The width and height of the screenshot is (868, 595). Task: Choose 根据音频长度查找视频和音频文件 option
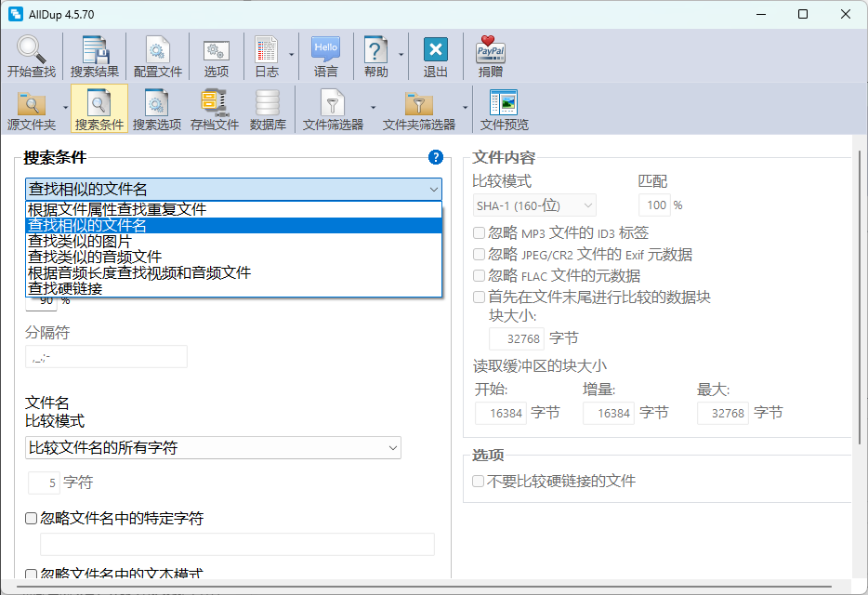tap(233, 272)
